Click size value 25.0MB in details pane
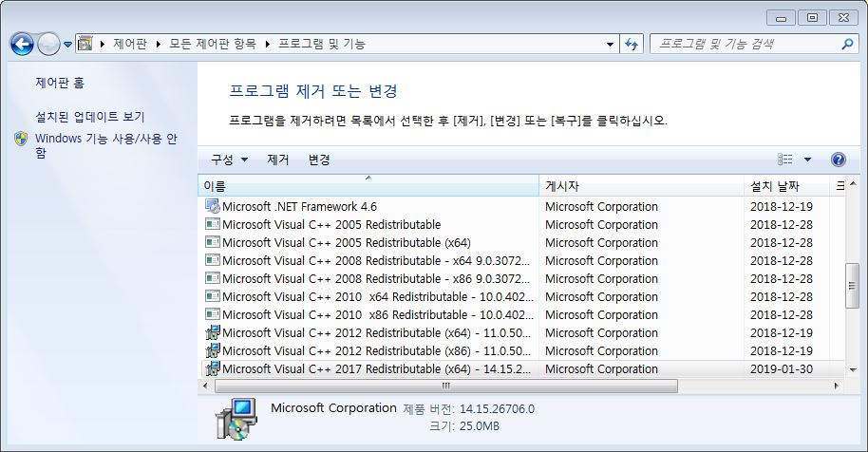The height and width of the screenshot is (452, 868). (x=480, y=426)
